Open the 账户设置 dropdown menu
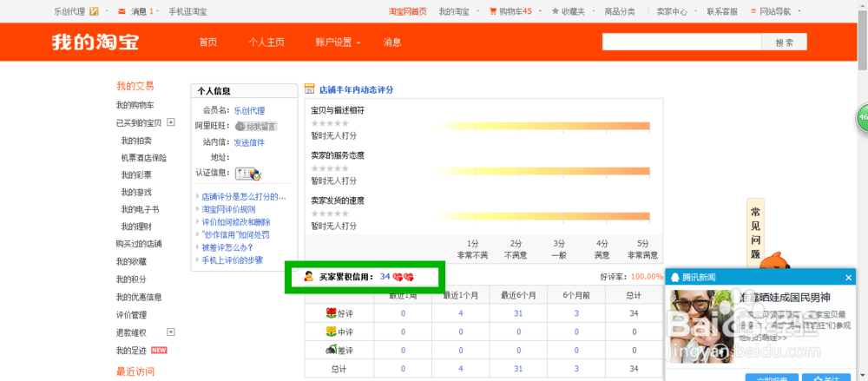868x381 pixels. [338, 42]
